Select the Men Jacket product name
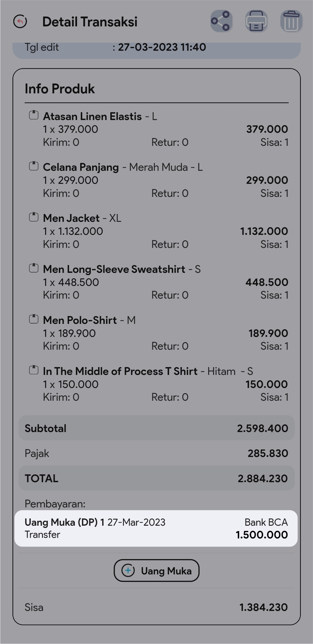This screenshot has height=644, width=313. tap(71, 218)
